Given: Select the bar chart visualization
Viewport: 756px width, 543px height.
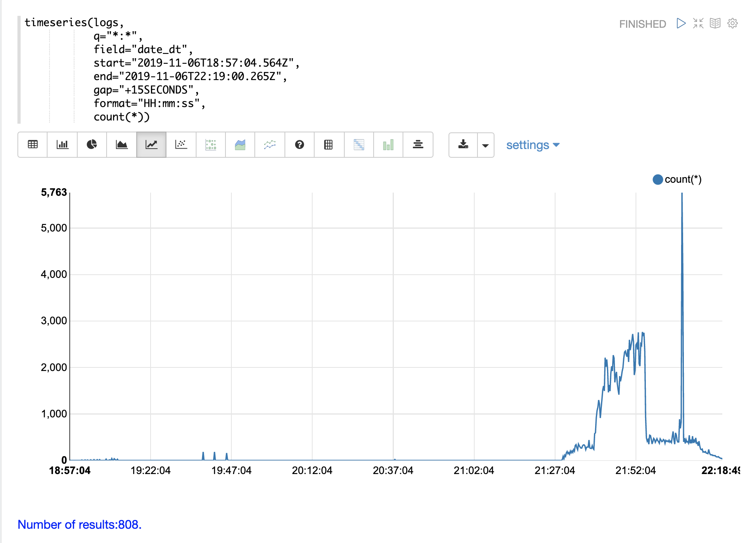Looking at the screenshot, I should 62,145.
